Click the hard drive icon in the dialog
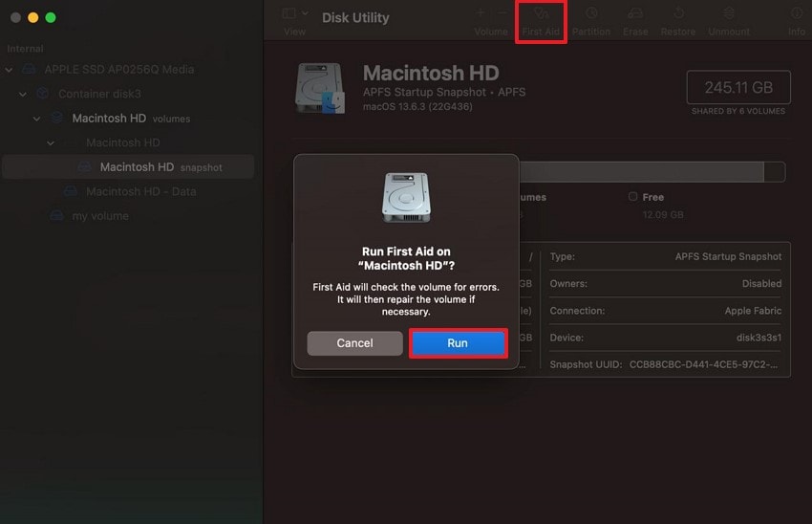The width and height of the screenshot is (812, 524). point(407,198)
